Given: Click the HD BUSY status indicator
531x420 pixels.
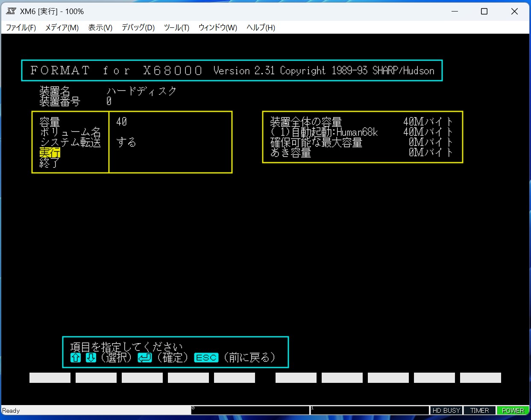Looking at the screenshot, I should point(446,411).
